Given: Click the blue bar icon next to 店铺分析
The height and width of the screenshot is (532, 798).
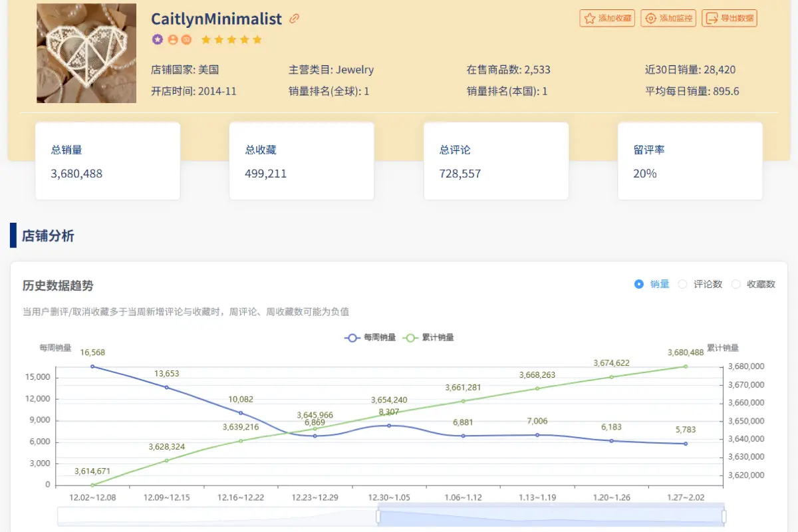Looking at the screenshot, I should coord(12,236).
